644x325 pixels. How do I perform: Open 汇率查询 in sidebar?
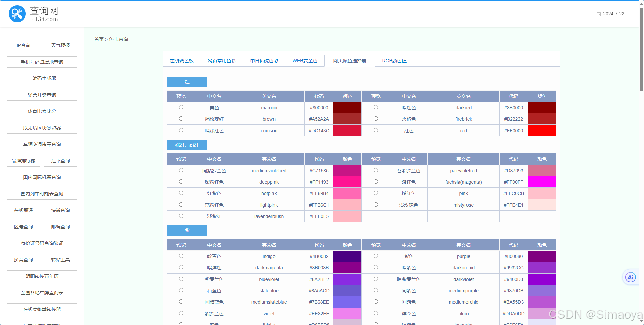pos(61,161)
